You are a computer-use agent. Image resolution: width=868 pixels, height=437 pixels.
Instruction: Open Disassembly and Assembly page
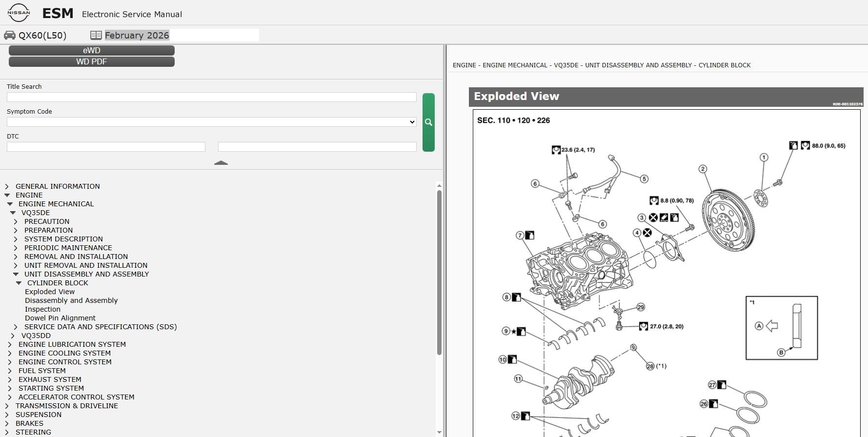click(71, 300)
